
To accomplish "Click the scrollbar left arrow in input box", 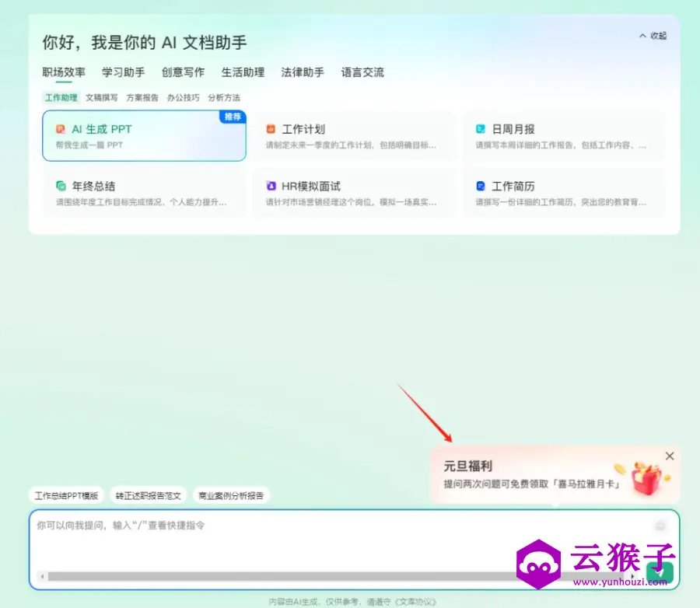I will (43, 576).
